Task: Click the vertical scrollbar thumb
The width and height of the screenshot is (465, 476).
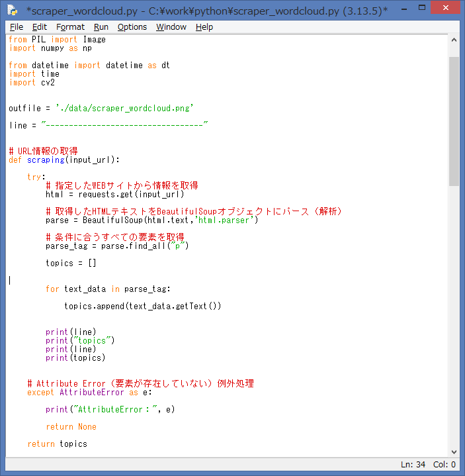Action: (x=454, y=119)
